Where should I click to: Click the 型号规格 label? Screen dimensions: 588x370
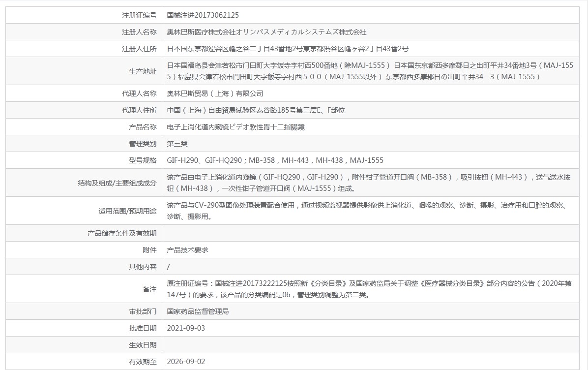143,160
